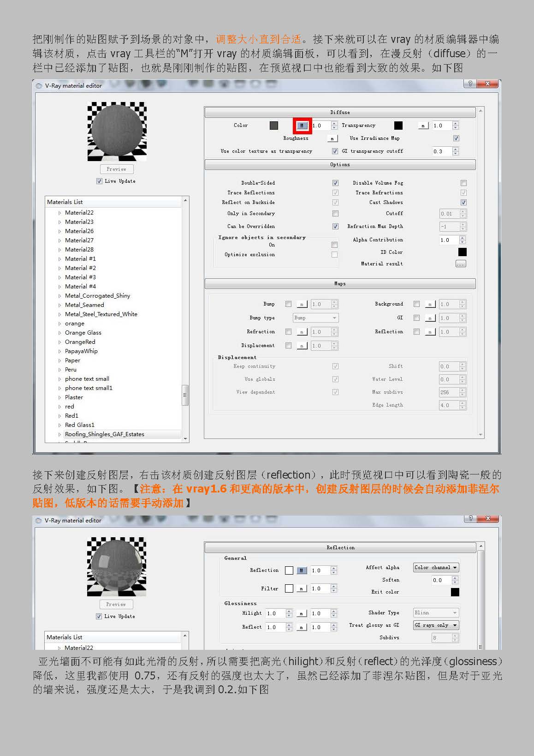534x756 pixels.
Task: Toggle Can be Overridden checkbox
Action: click(x=335, y=226)
